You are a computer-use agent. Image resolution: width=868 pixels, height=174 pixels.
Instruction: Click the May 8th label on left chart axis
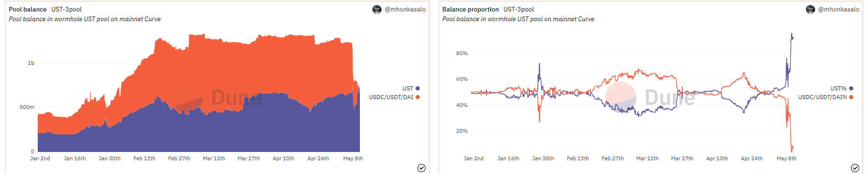tap(353, 158)
